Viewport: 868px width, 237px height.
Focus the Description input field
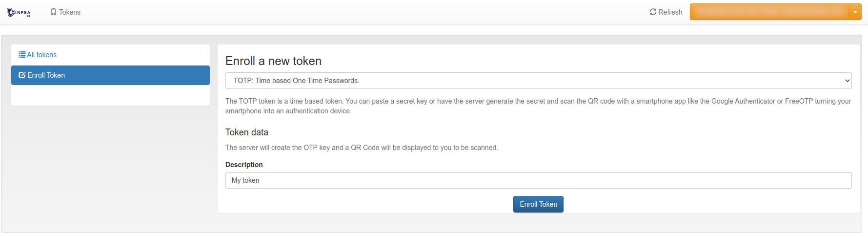(538, 180)
